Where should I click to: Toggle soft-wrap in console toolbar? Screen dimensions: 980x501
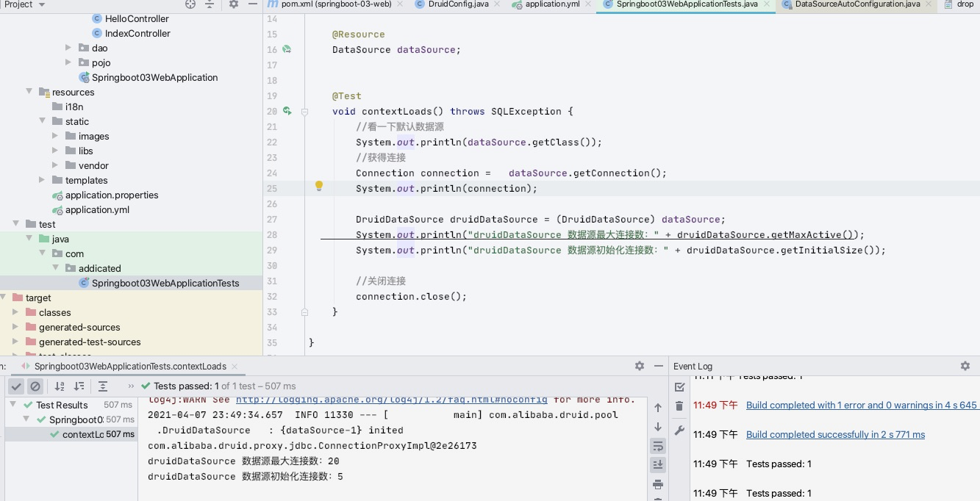point(658,446)
